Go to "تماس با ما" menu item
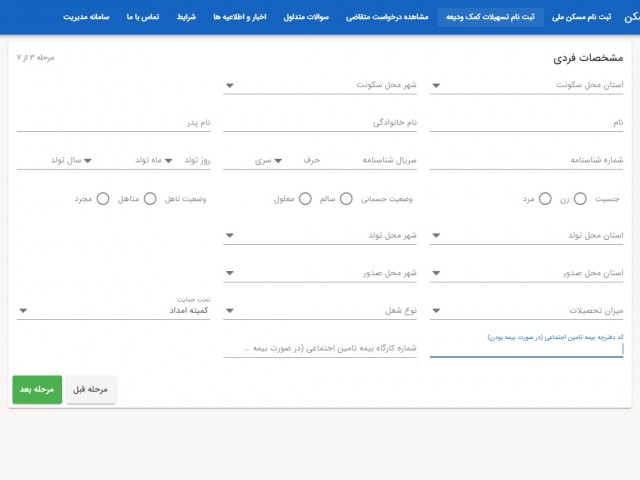 coord(144,17)
